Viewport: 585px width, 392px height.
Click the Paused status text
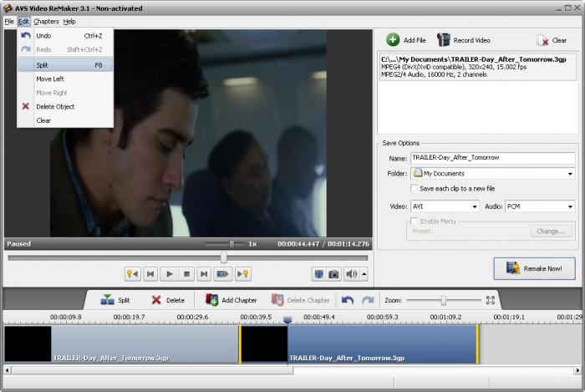18,244
